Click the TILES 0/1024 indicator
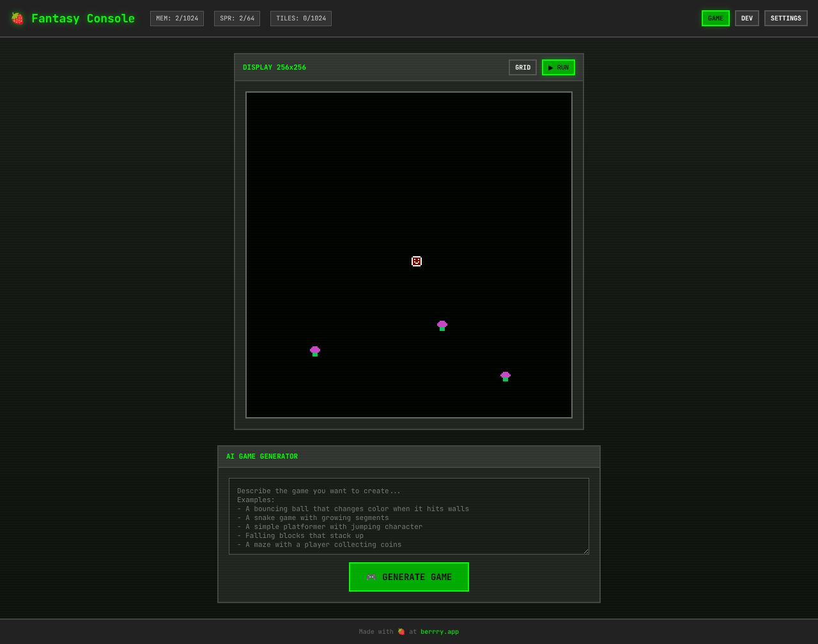Screen dimensions: 818x644 [301, 19]
